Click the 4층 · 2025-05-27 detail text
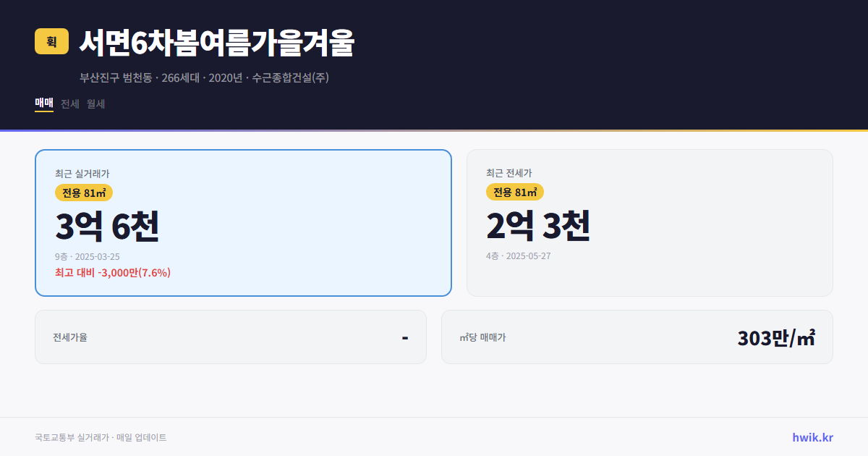868x456 pixels. tap(518, 256)
